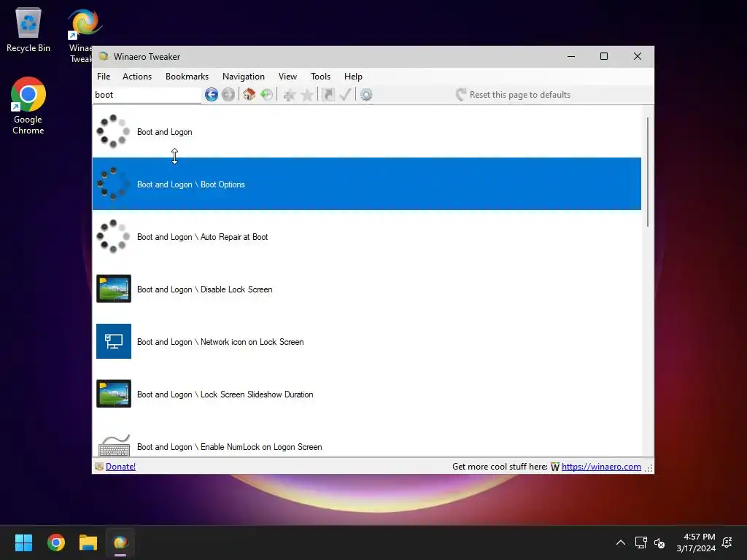Screen dimensions: 747x560
Task: Open the Actions menu
Action: click(x=137, y=77)
